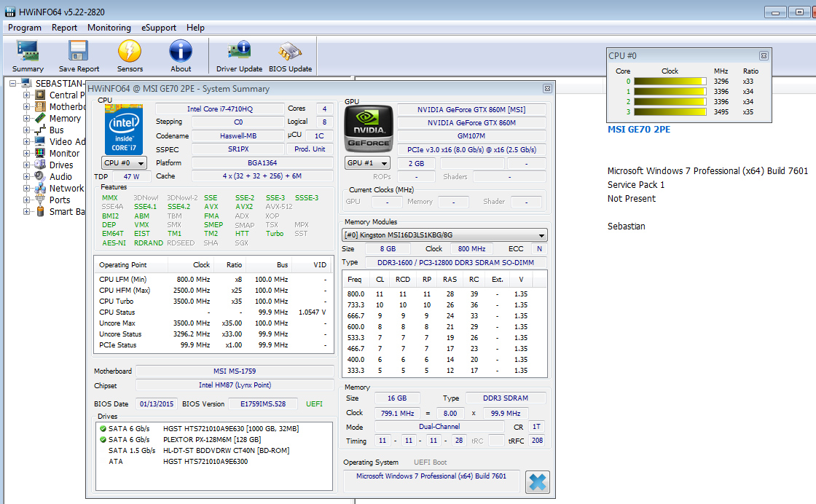
Task: Expand the Bus tree node
Action: pyautogui.click(x=26, y=130)
